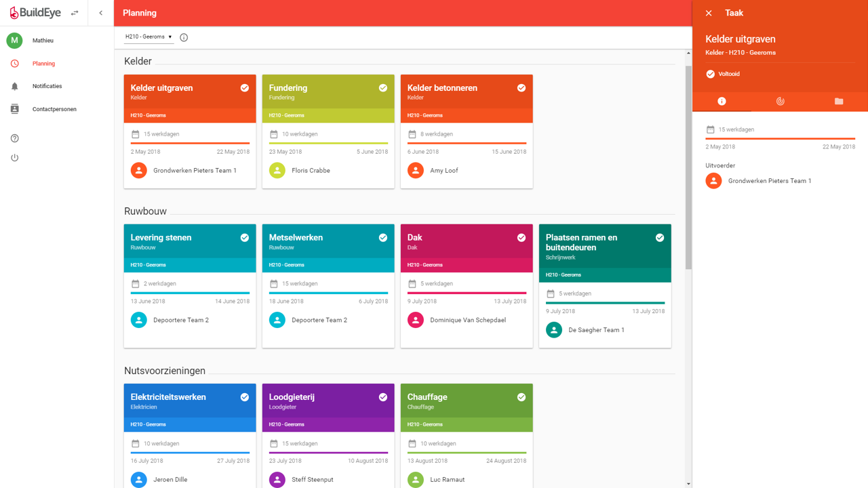Open Contactpersonen in the sidebar
The image size is (868, 488).
pyautogui.click(x=54, y=109)
